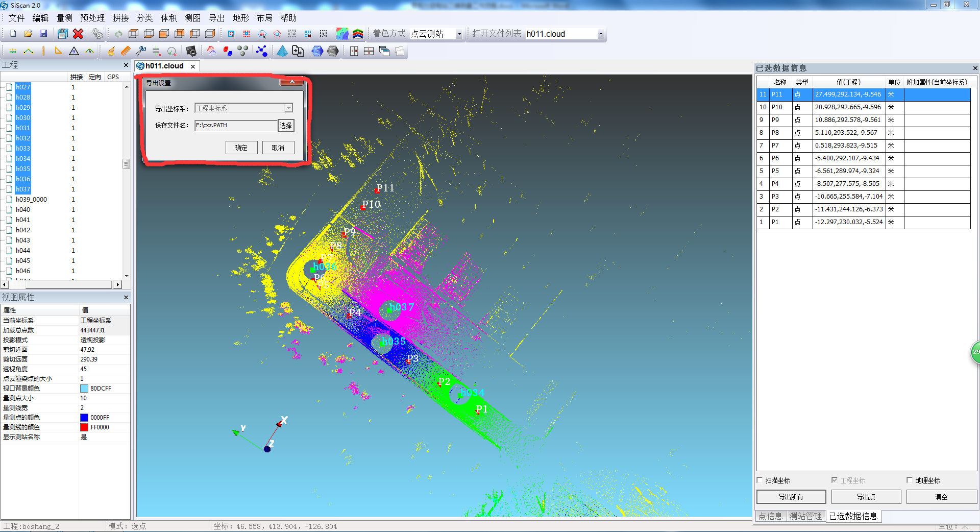Open the 着色方式 dropdown showing 点云测站

click(459, 34)
